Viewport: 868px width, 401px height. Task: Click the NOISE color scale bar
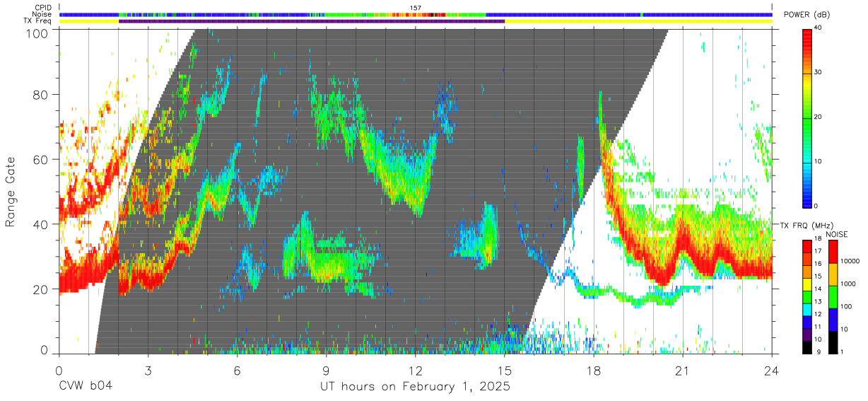(833, 296)
